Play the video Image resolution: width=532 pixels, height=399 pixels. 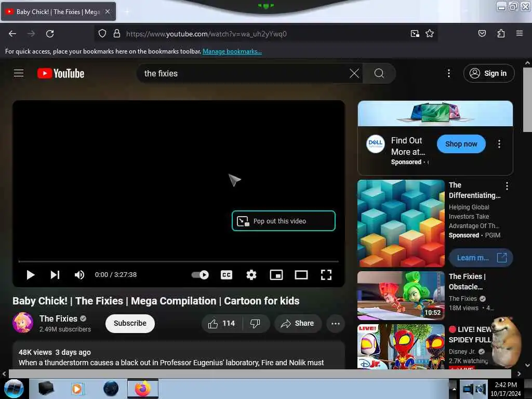(x=31, y=275)
